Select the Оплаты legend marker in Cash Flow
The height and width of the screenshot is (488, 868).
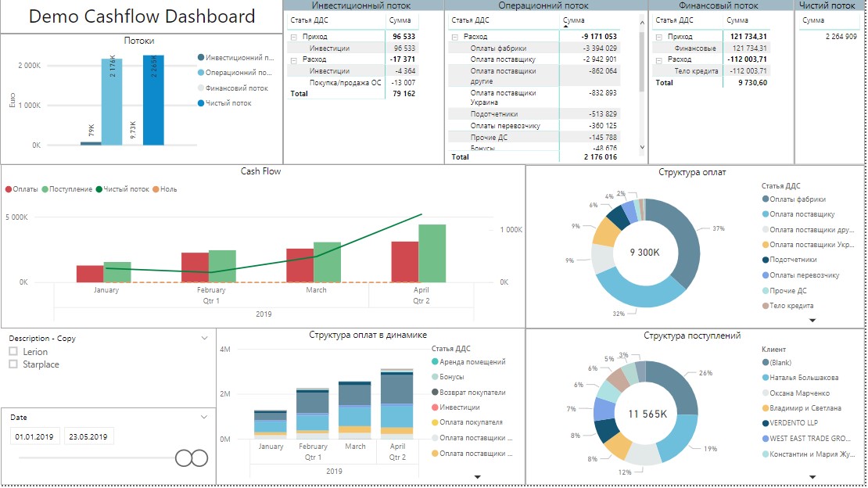(9, 189)
